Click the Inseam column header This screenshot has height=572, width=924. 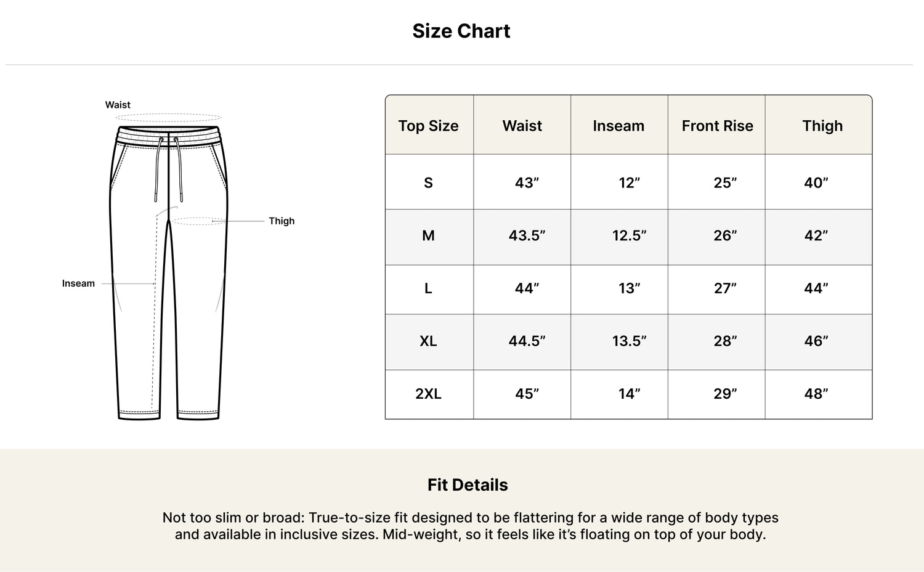point(618,126)
